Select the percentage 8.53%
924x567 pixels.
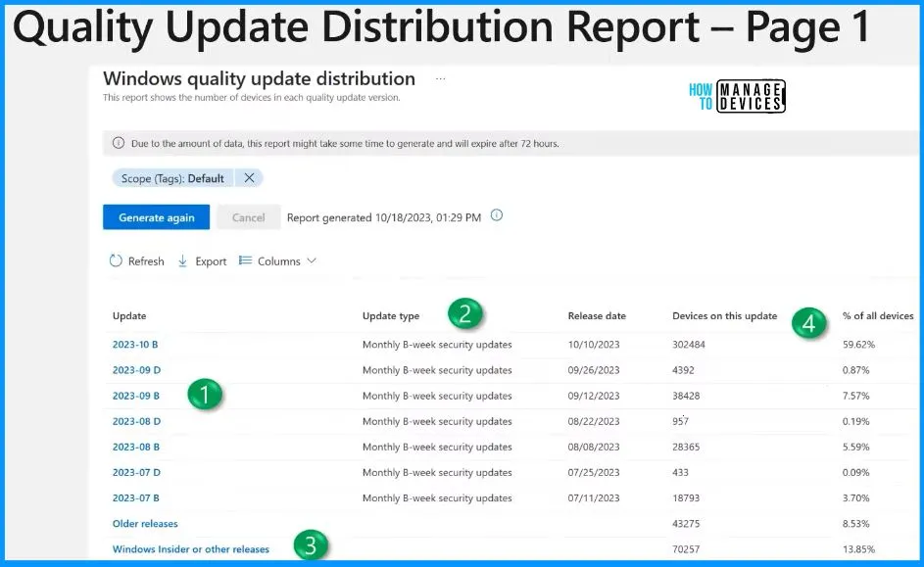[x=856, y=524]
